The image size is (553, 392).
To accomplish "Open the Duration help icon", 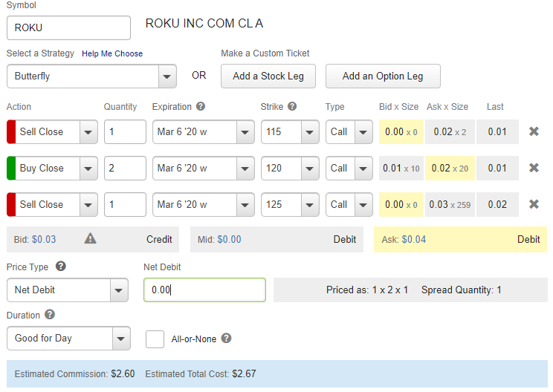I will 50,314.
